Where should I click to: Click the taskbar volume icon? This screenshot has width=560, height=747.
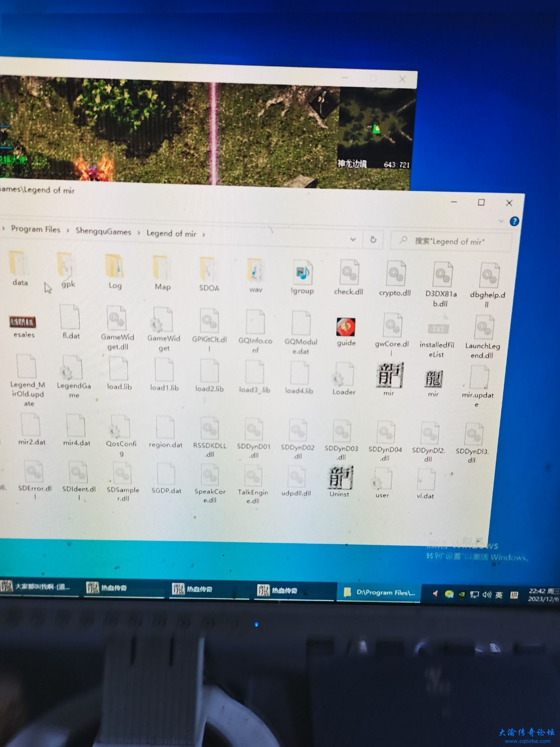coord(487,595)
